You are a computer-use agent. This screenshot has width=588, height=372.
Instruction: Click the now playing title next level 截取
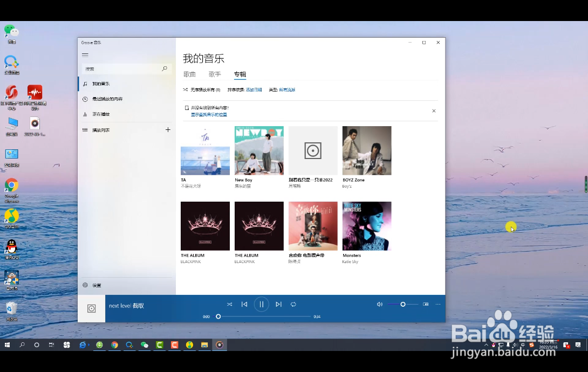pyautogui.click(x=126, y=306)
